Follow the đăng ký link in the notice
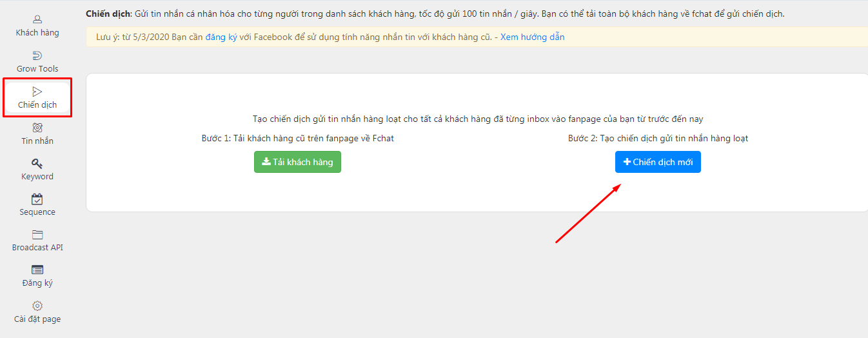Image resolution: width=868 pixels, height=338 pixels. (221, 37)
